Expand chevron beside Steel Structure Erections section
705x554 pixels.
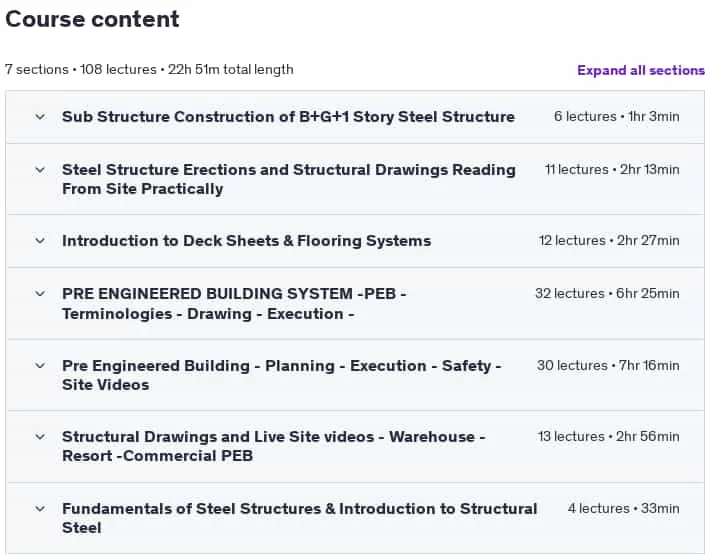(x=40, y=170)
